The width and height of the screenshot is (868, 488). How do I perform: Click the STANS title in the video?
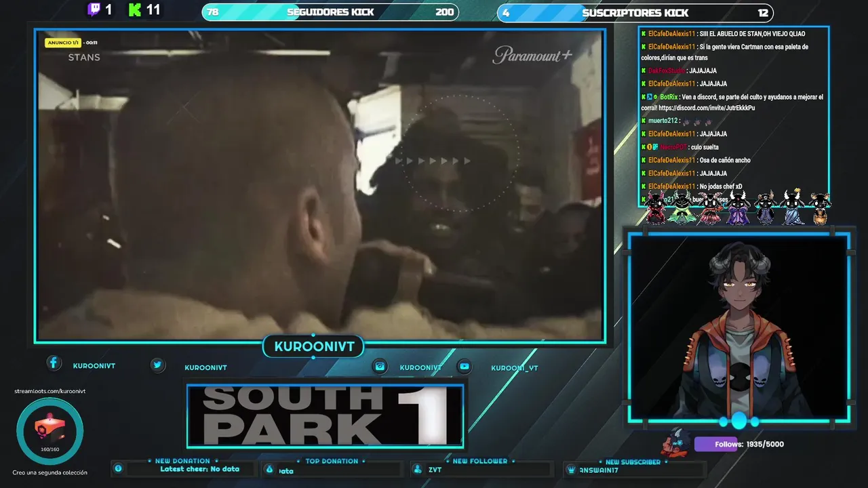(84, 58)
